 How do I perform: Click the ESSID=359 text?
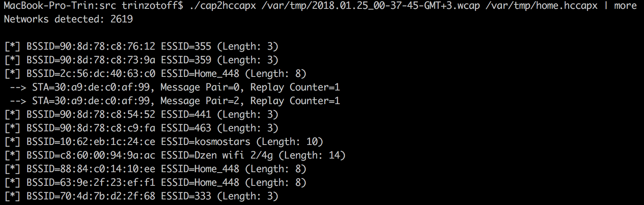(186, 60)
